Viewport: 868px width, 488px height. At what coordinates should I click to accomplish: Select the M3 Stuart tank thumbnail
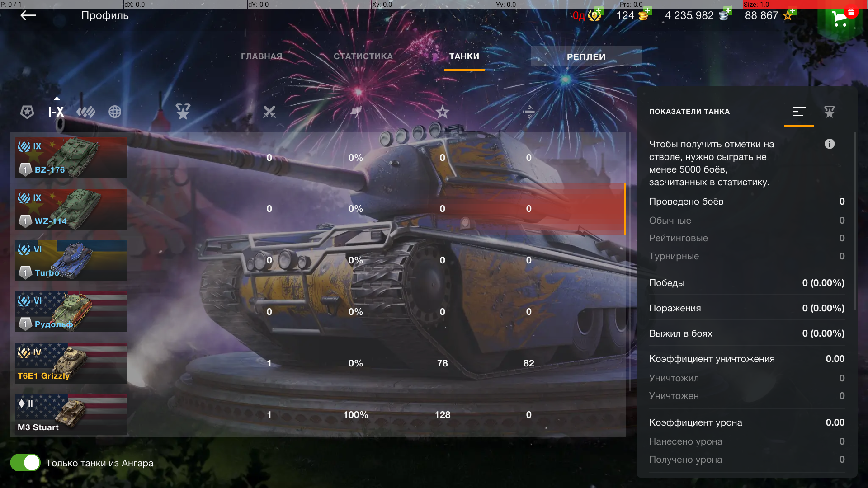tap(71, 415)
